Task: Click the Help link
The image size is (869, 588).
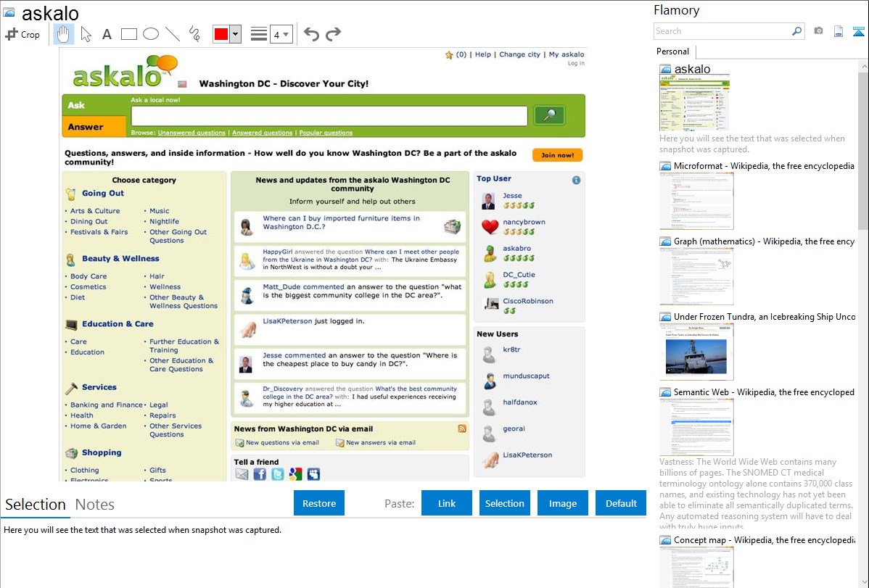Action: (x=482, y=54)
